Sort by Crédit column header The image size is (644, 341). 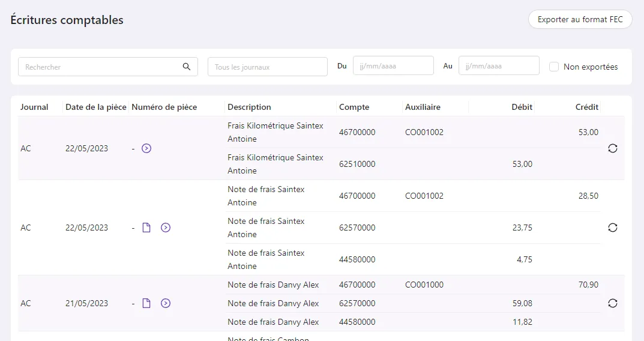point(586,107)
